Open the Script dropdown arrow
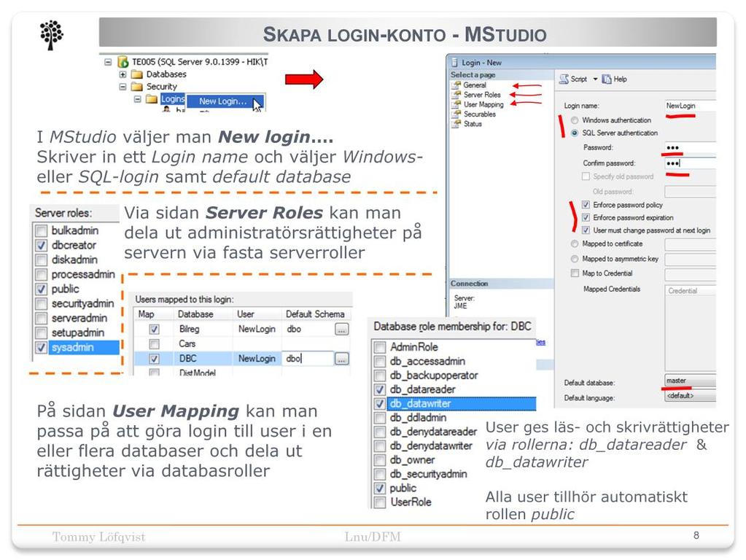The height and width of the screenshot is (560, 746). 595,79
